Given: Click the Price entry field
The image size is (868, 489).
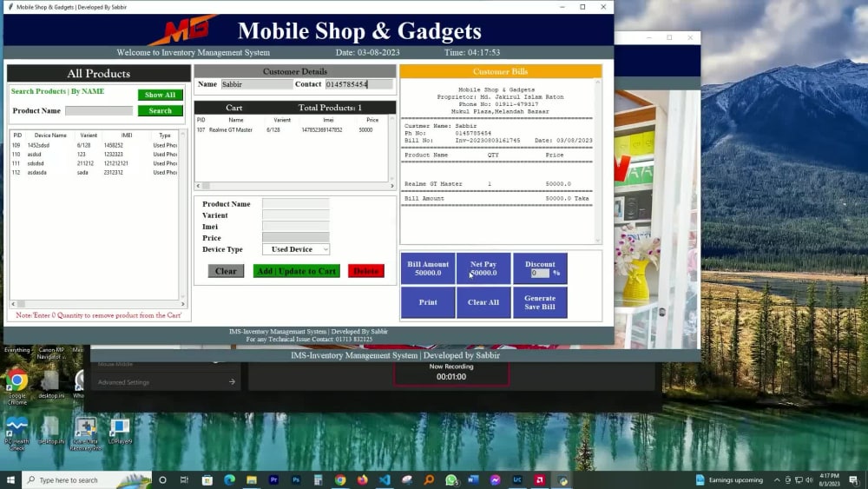Looking at the screenshot, I should tap(296, 238).
